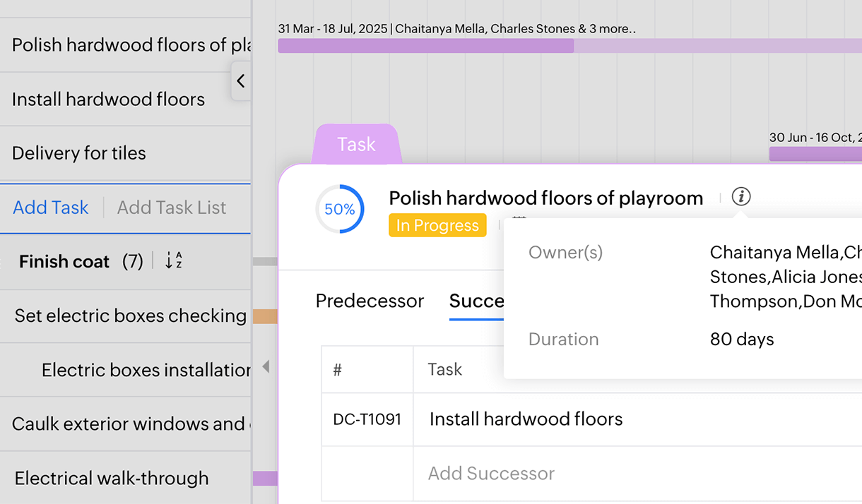Image resolution: width=862 pixels, height=504 pixels.
Task: Switch to the Predecessor tab
Action: [x=370, y=301]
